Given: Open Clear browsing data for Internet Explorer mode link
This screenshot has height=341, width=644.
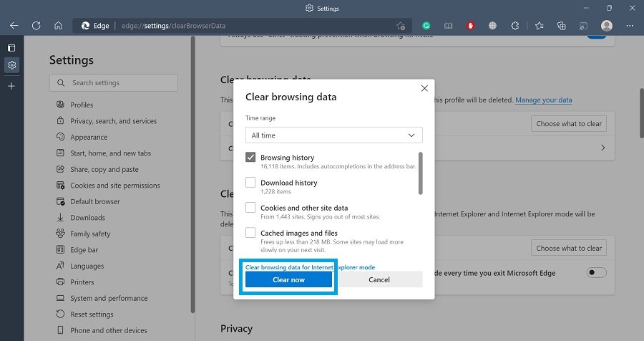Looking at the screenshot, I should [310, 267].
